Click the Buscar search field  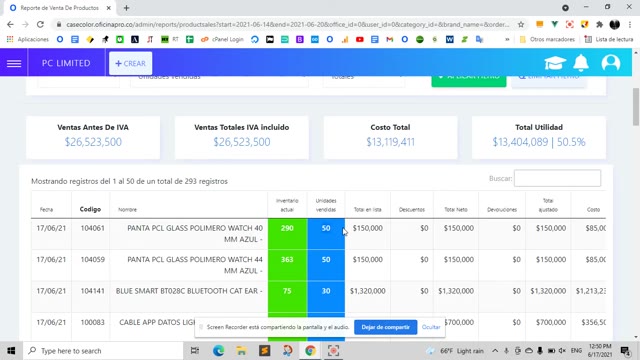click(x=557, y=178)
